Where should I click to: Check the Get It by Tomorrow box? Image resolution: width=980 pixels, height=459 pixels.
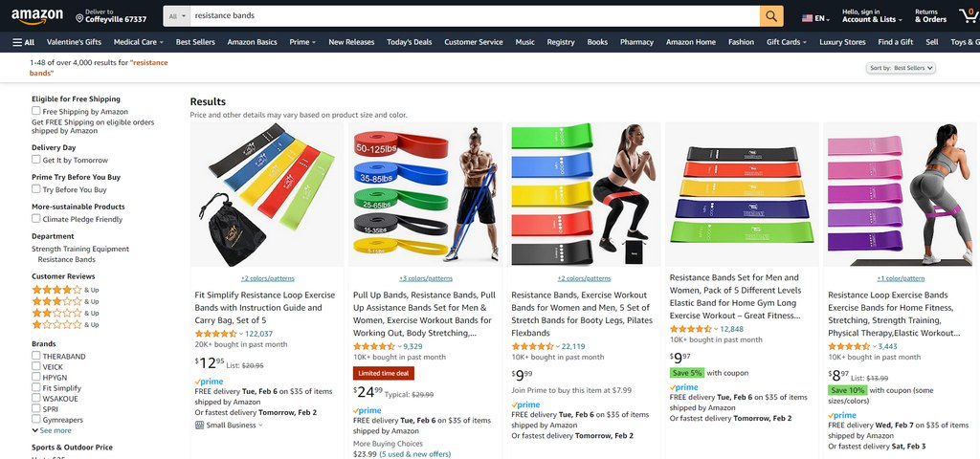coord(36,160)
